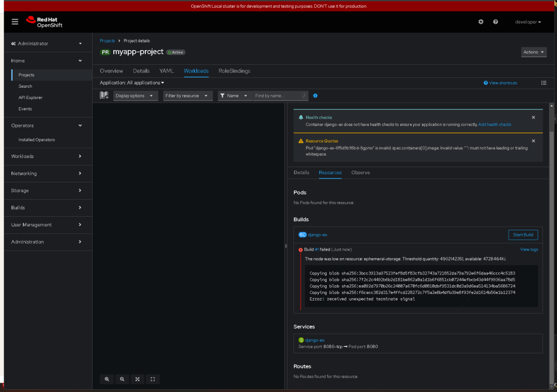
Task: Click Start Build button
Action: tap(523, 235)
